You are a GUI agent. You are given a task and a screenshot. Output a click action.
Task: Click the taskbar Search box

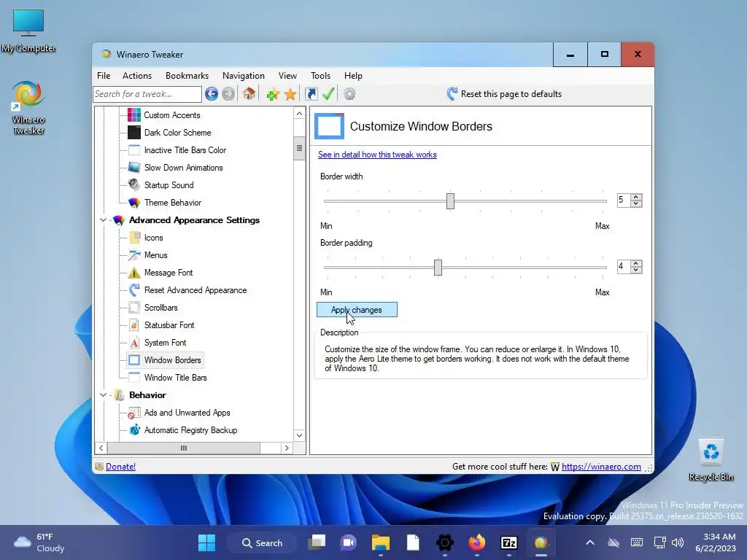(x=262, y=542)
